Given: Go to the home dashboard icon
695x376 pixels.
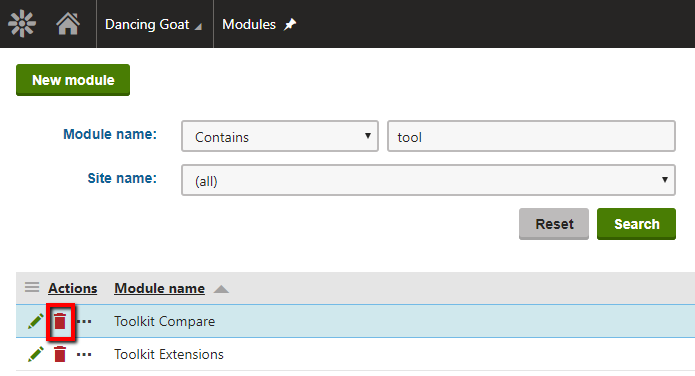Looking at the screenshot, I should click(68, 24).
